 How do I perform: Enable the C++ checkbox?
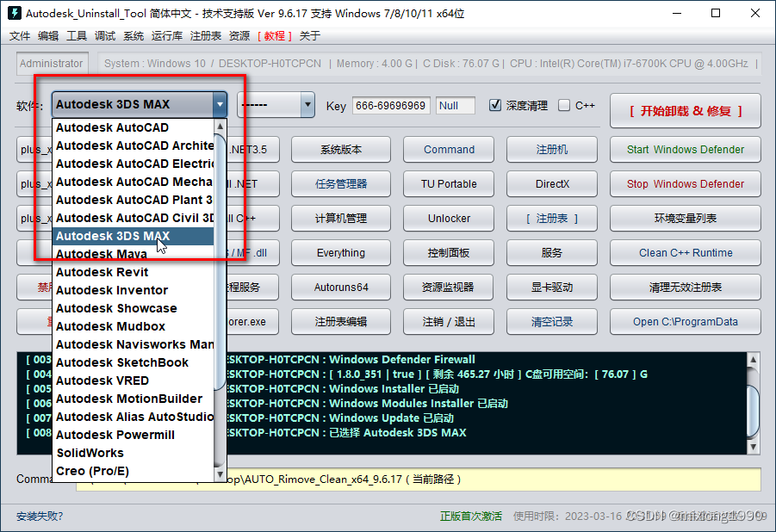(563, 105)
